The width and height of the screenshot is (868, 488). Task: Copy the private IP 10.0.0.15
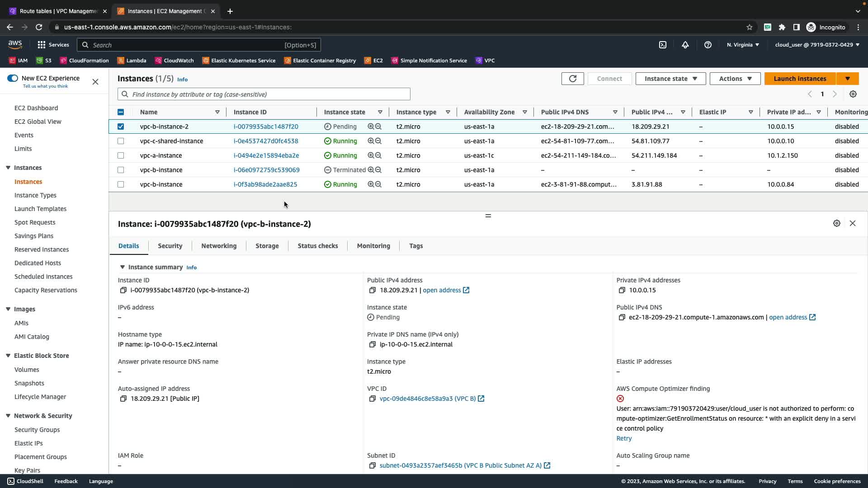[x=622, y=290]
